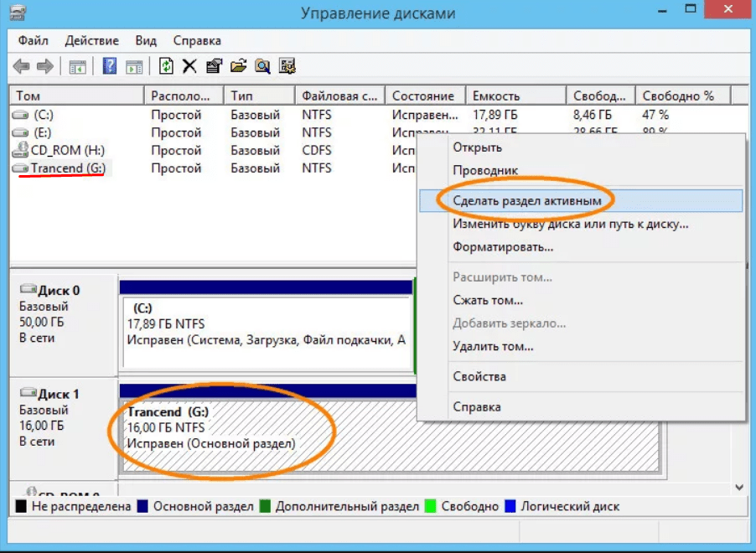The image size is (756, 553).
Task: Click 'Удалить том...' in context menu
Action: point(493,346)
